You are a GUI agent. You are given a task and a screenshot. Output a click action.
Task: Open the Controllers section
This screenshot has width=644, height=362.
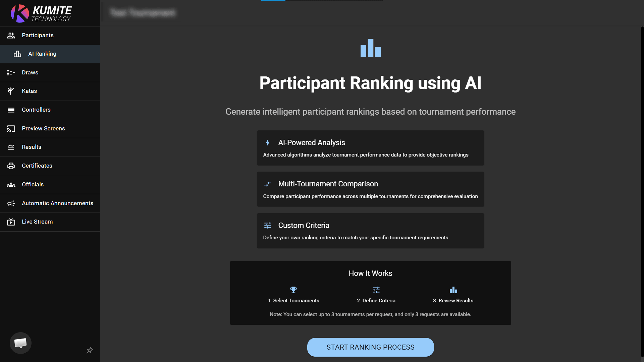click(x=36, y=110)
